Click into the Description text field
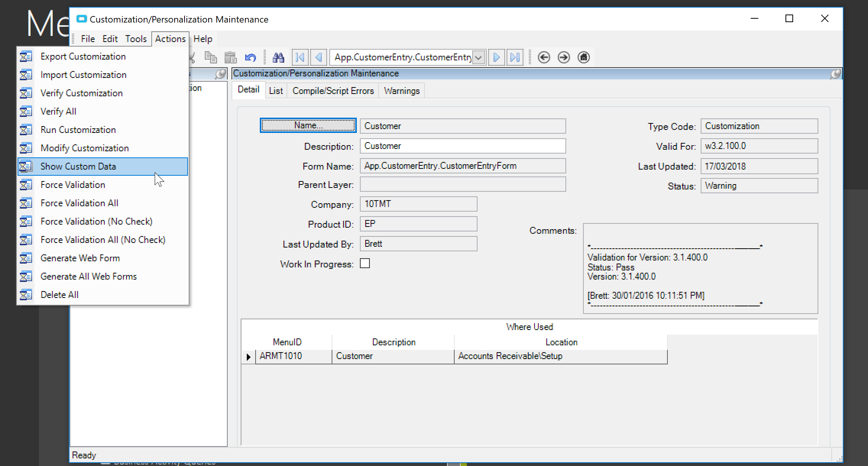 pyautogui.click(x=462, y=146)
